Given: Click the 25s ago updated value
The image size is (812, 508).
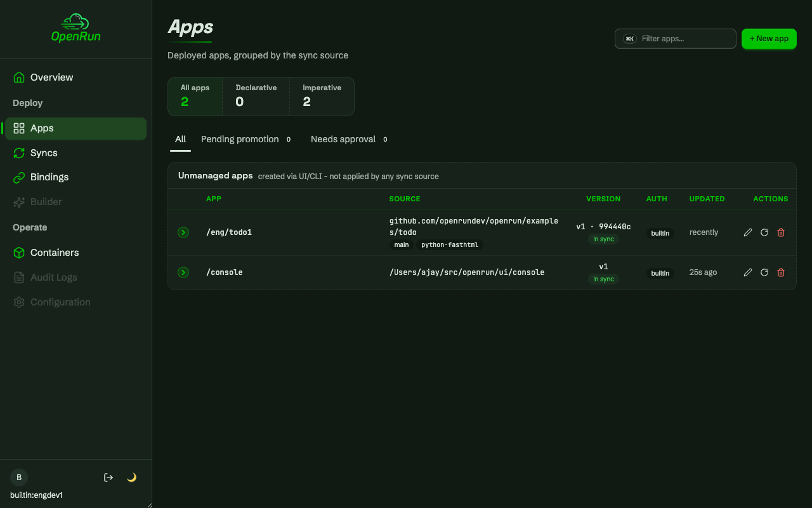Looking at the screenshot, I should pos(703,272).
